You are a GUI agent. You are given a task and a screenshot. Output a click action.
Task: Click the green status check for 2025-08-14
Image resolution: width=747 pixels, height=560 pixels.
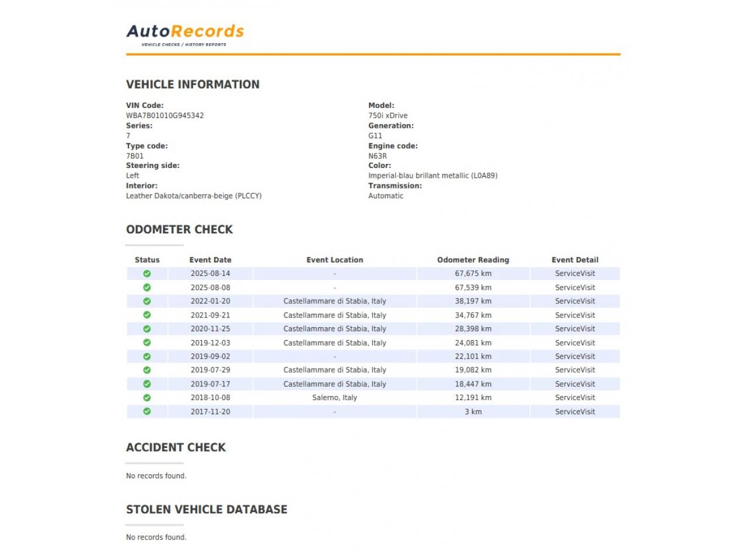pyautogui.click(x=147, y=274)
